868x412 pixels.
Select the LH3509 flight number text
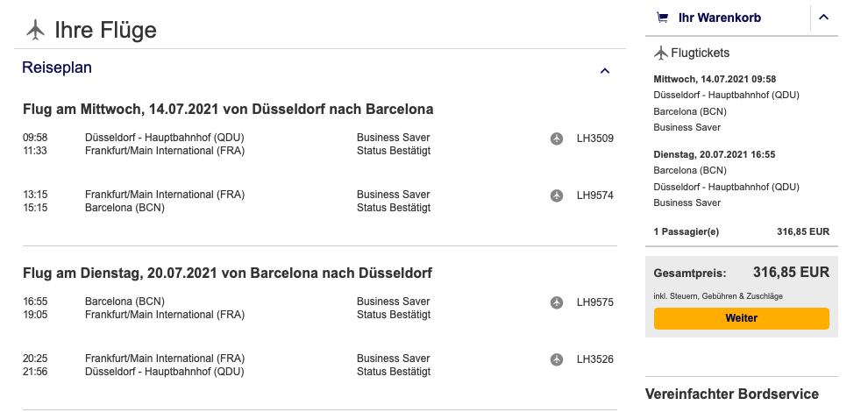tap(595, 139)
